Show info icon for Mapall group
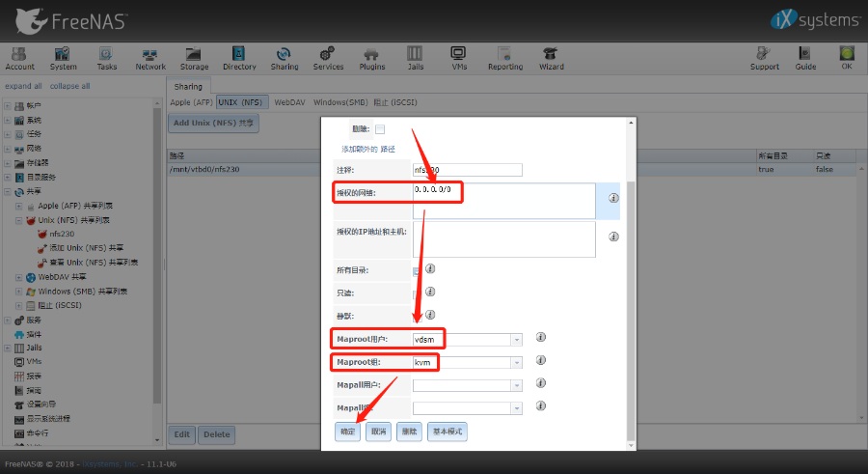This screenshot has height=474, width=868. pyautogui.click(x=541, y=405)
